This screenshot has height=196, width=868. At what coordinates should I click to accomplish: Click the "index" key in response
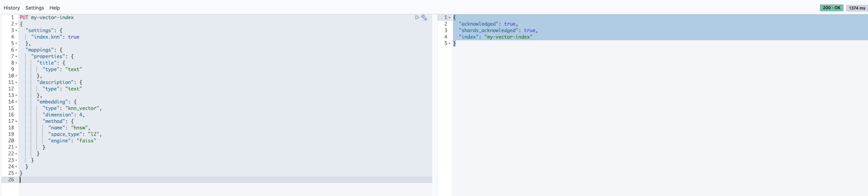click(469, 37)
